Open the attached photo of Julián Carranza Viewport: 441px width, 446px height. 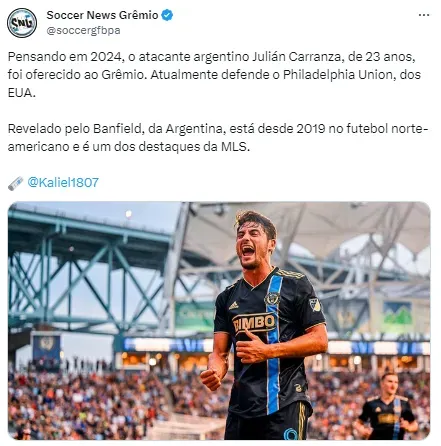219,321
